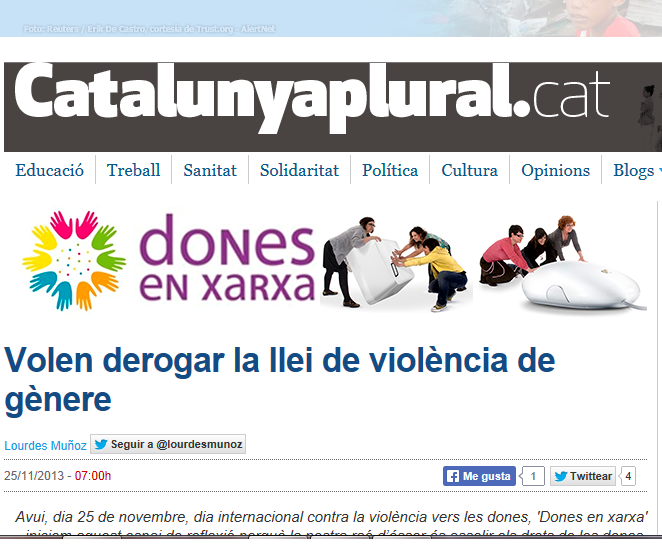662x544 pixels.
Task: Click the tweet count bubble showing 4
Action: click(x=628, y=476)
